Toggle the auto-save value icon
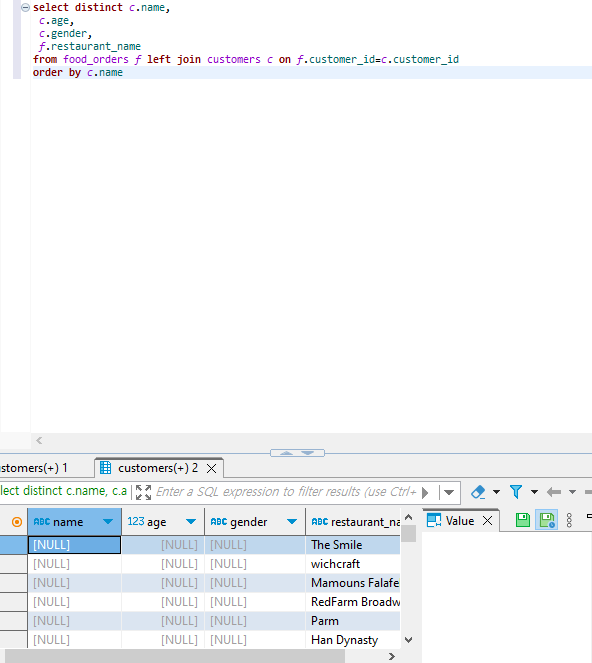This screenshot has width=592, height=663. coord(546,520)
